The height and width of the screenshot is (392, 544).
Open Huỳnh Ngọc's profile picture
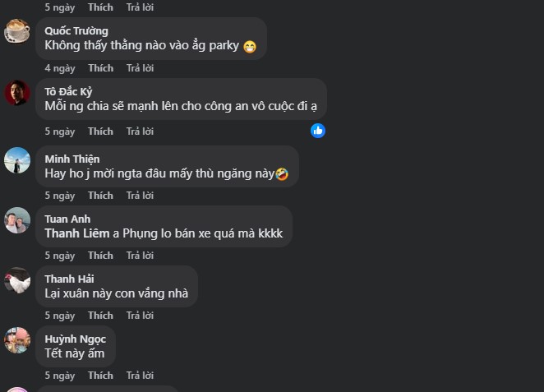click(17, 340)
